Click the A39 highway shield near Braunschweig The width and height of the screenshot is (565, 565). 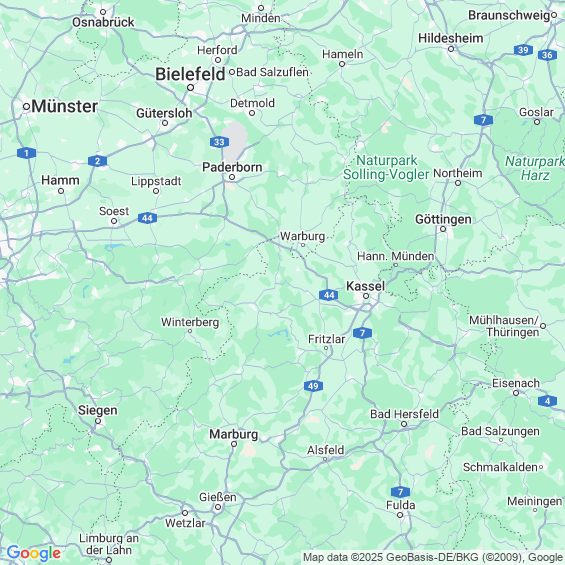coord(523,50)
